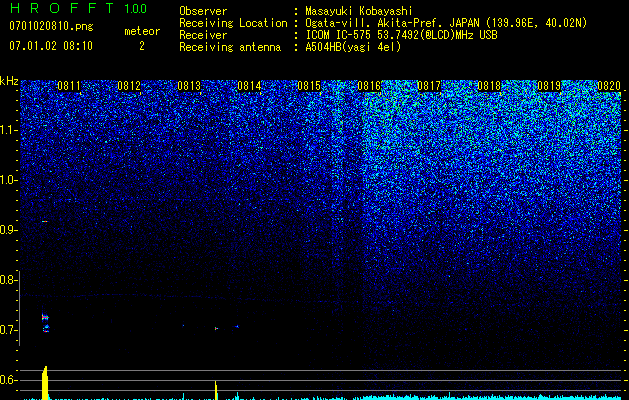Click the 0812 time marker
Viewport: 629px width, 400px height.
[129, 86]
